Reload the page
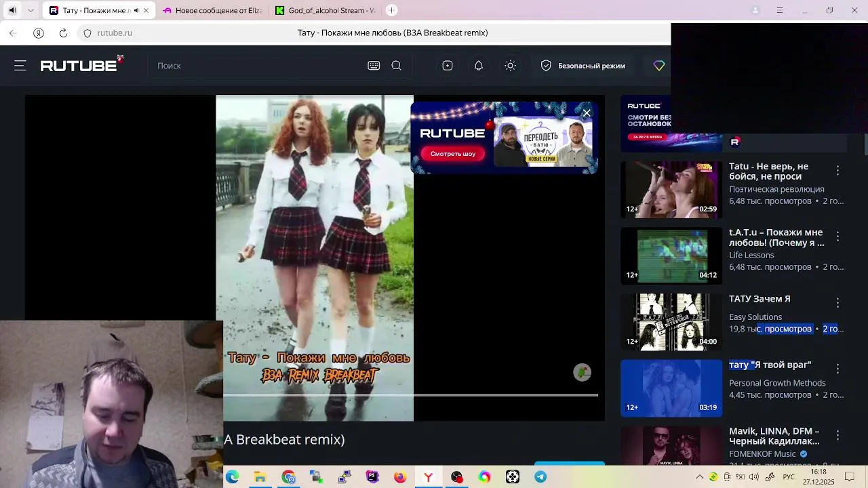 tap(63, 33)
